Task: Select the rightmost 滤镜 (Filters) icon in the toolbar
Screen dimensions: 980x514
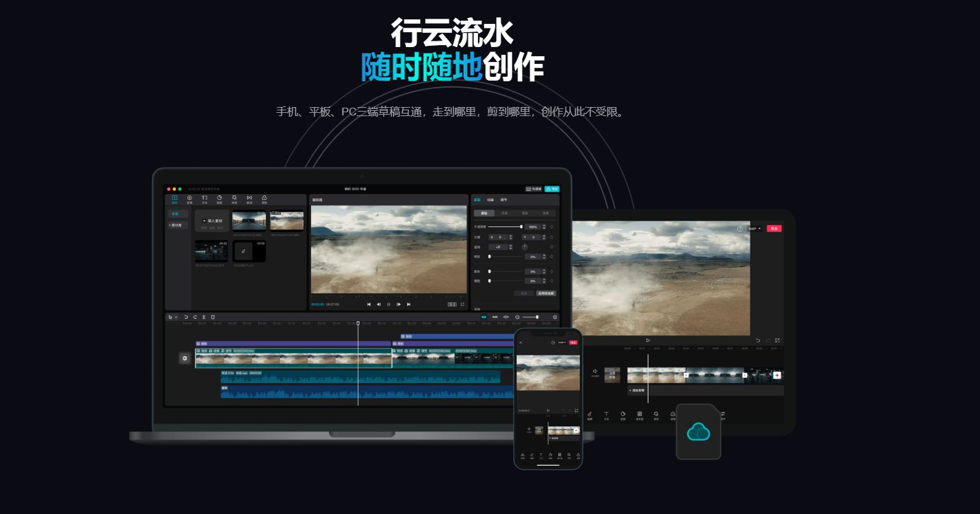Action: [x=265, y=199]
